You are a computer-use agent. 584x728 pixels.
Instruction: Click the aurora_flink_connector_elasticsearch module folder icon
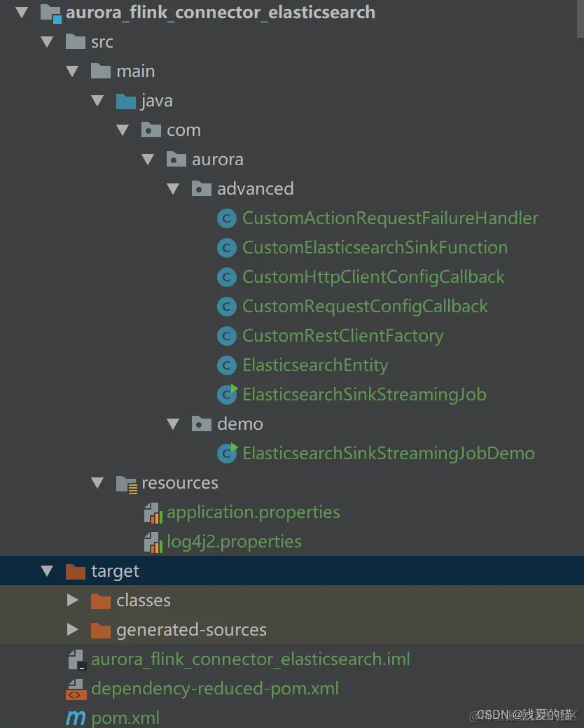tap(50, 13)
